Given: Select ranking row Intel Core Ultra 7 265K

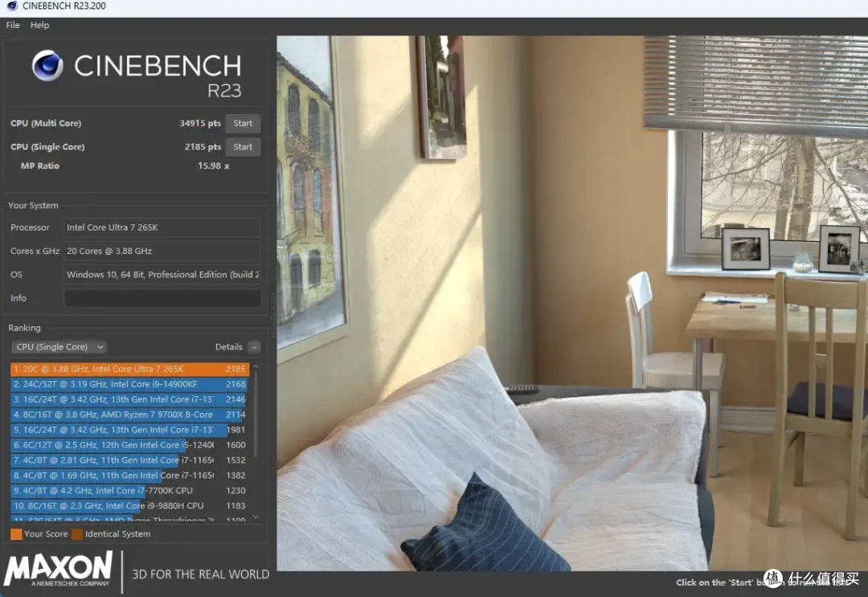Looking at the screenshot, I should point(130,369).
